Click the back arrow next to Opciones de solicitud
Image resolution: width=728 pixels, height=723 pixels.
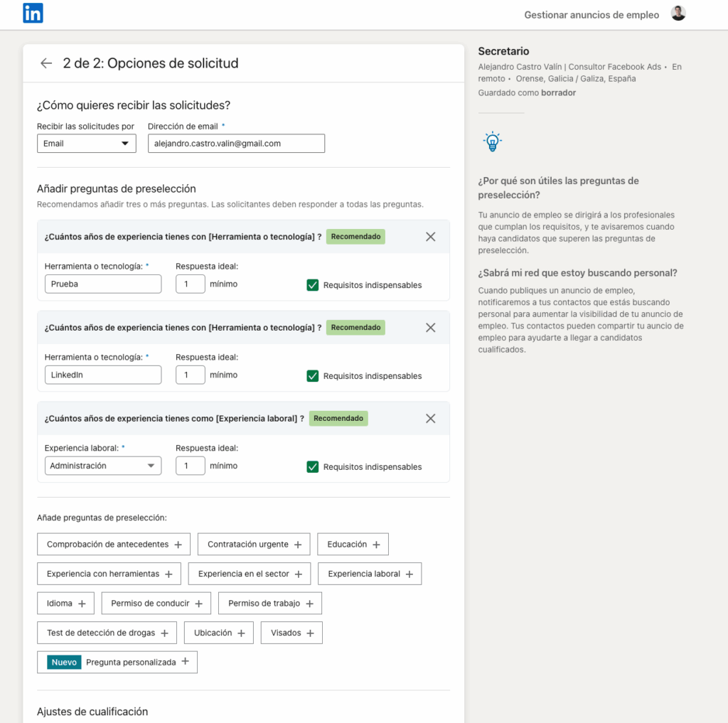click(45, 63)
